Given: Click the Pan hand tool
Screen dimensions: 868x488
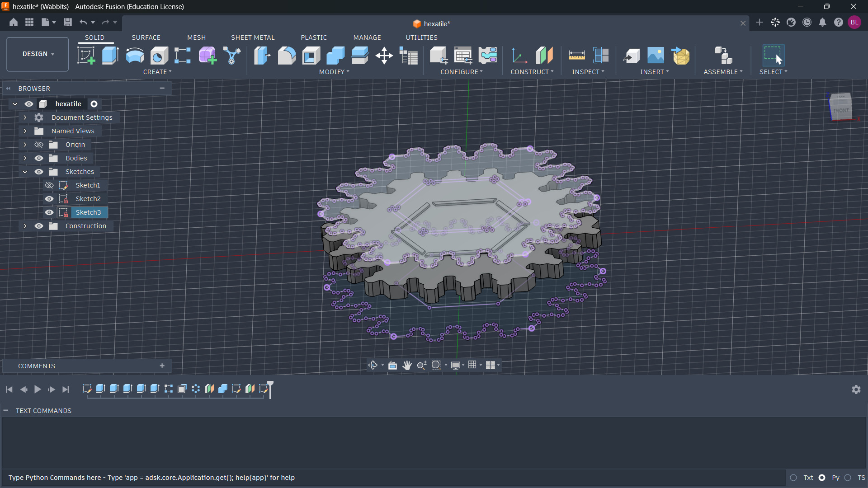Looking at the screenshot, I should 407,365.
